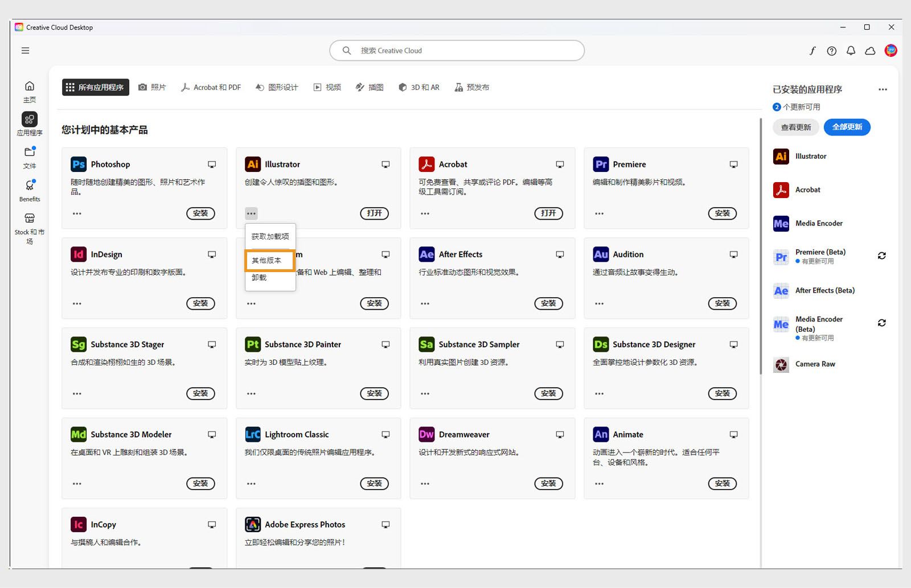Switch to the 照片 tab
The width and height of the screenshot is (911, 588).
[x=152, y=87]
